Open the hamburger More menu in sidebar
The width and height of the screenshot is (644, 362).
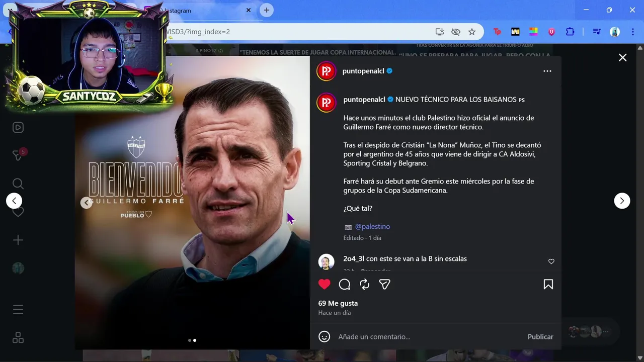coord(18,310)
